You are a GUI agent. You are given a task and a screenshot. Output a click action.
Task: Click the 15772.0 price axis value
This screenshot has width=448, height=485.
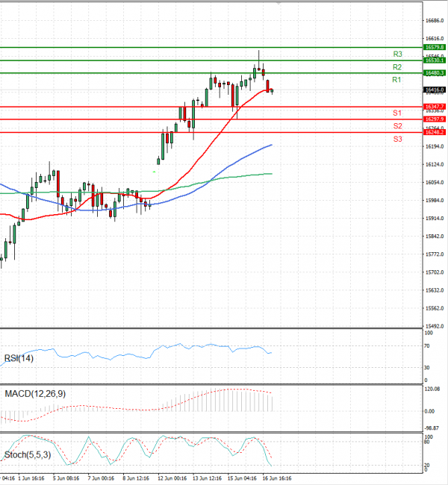435,254
